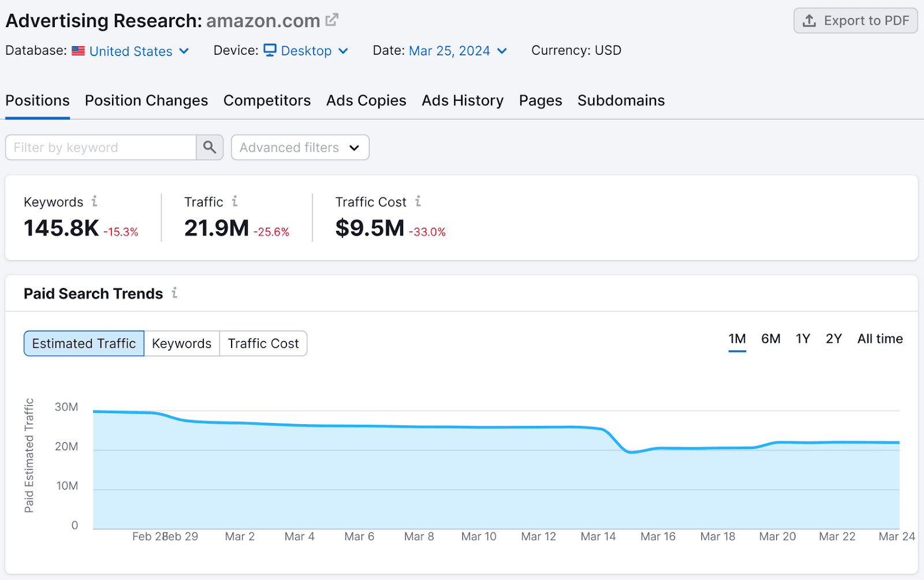
Task: Click the export upload icon on Export to PDF
Action: (x=810, y=20)
